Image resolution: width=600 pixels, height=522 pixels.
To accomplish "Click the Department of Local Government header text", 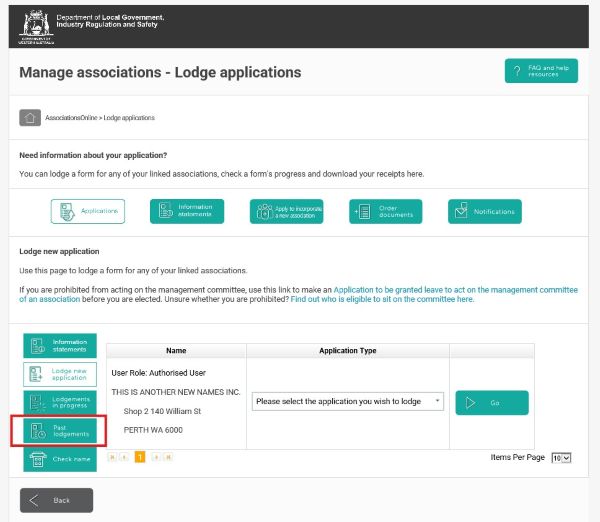I will 110,21.
